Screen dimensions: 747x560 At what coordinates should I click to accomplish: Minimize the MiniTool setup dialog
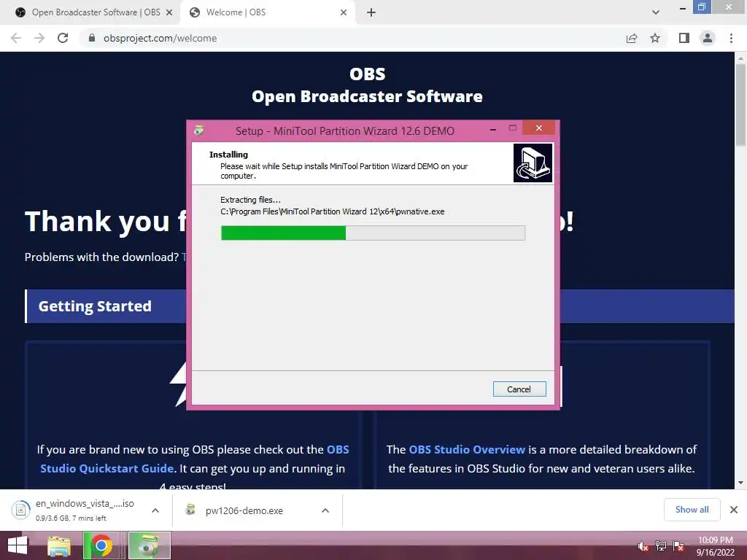click(493, 128)
